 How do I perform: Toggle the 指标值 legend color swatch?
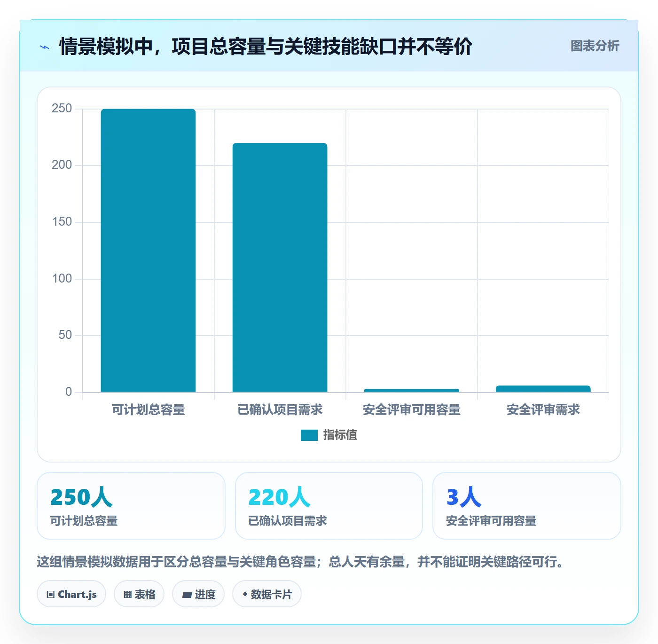coord(309,435)
